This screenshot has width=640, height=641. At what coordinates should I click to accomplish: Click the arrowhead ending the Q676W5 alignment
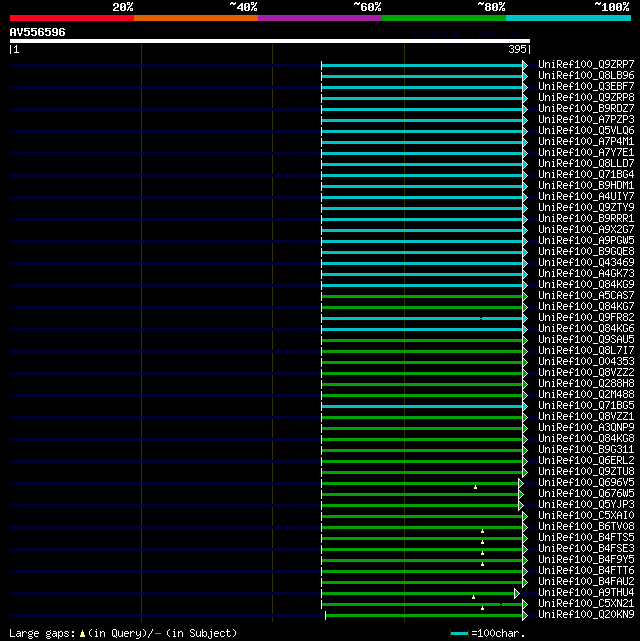click(x=521, y=494)
